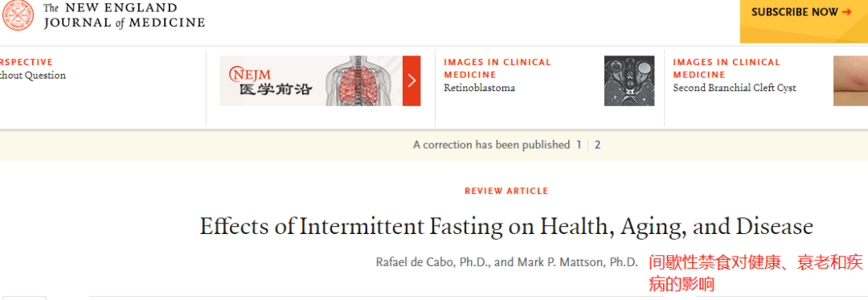Click the arrow in the Subscribe Now button
The height and width of the screenshot is (300, 868).
(846, 11)
